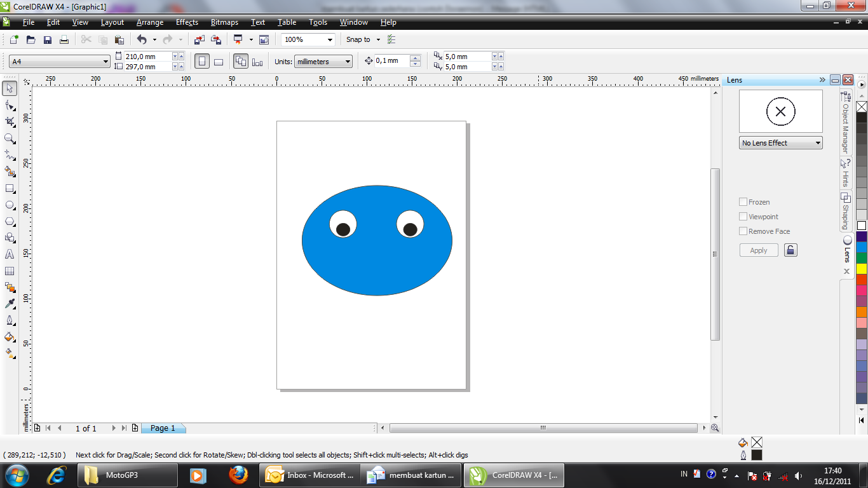Select the Eyedropper tool

pyautogui.click(x=10, y=304)
